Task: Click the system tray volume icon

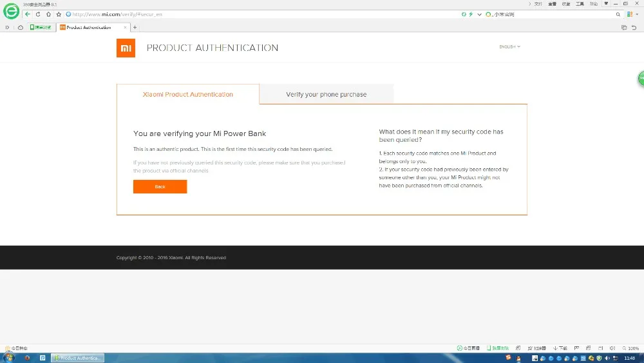Action: coord(607,358)
